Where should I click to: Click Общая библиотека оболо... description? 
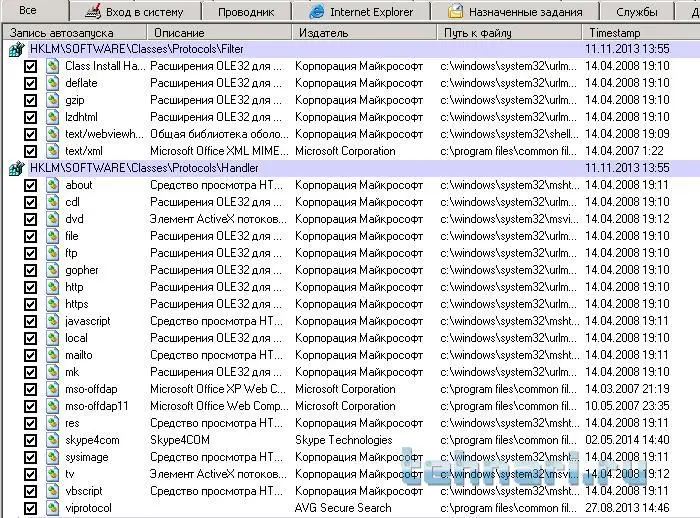click(x=219, y=134)
